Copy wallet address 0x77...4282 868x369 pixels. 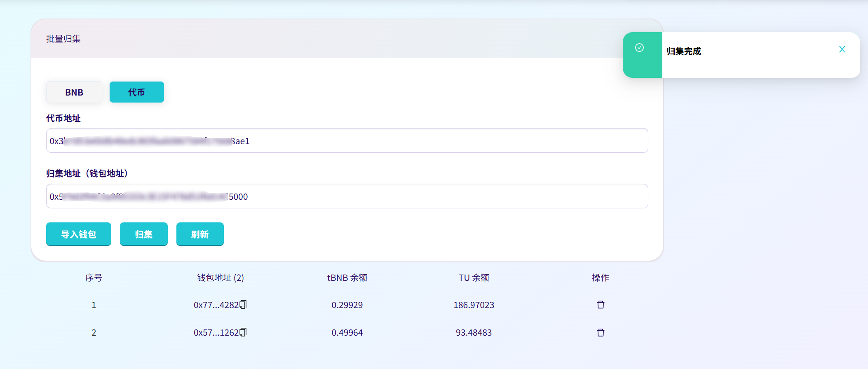(243, 305)
